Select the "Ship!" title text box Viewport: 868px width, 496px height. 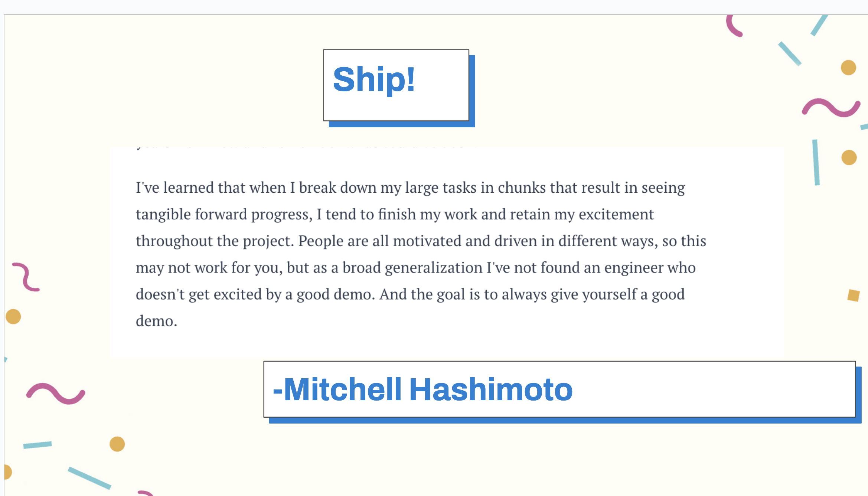tap(396, 85)
